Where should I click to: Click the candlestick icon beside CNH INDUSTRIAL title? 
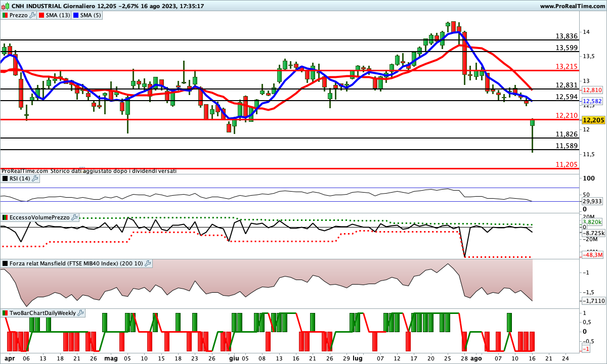(5, 6)
